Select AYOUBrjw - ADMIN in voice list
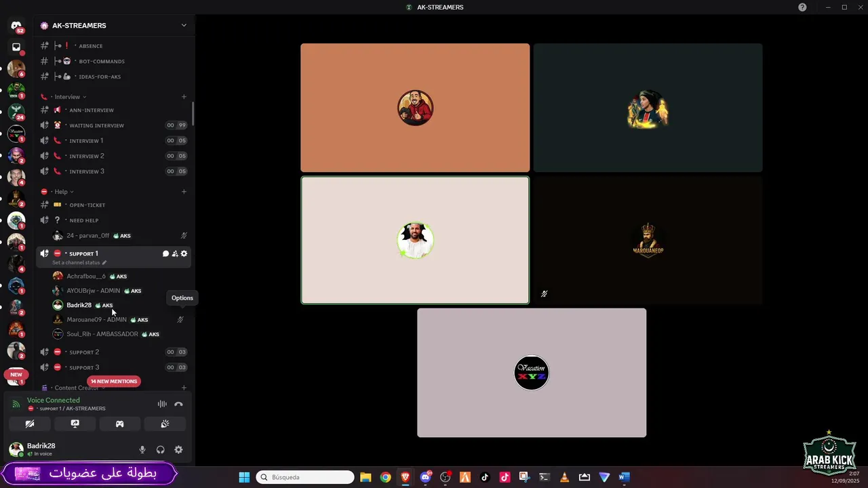The height and width of the screenshot is (488, 868). [119, 291]
